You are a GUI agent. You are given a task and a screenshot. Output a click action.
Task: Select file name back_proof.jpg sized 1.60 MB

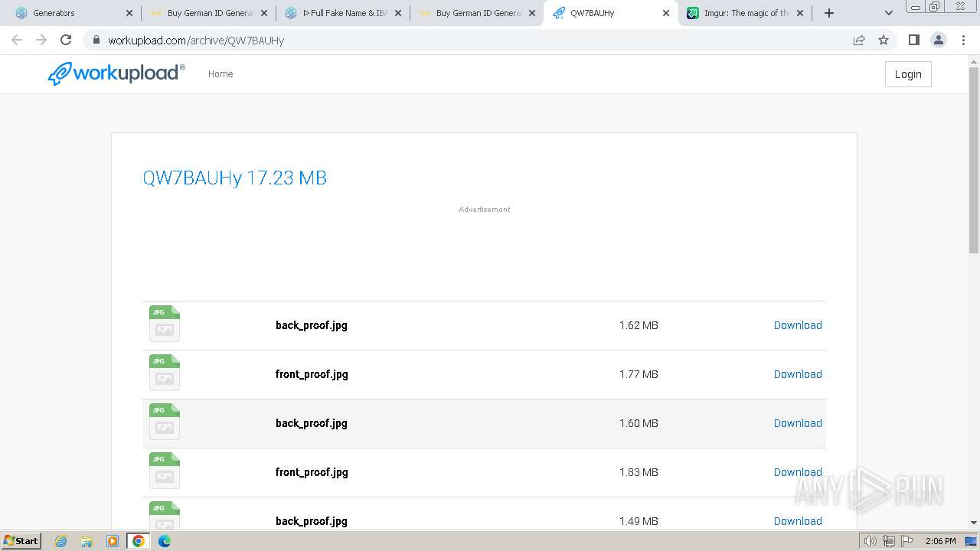click(312, 423)
